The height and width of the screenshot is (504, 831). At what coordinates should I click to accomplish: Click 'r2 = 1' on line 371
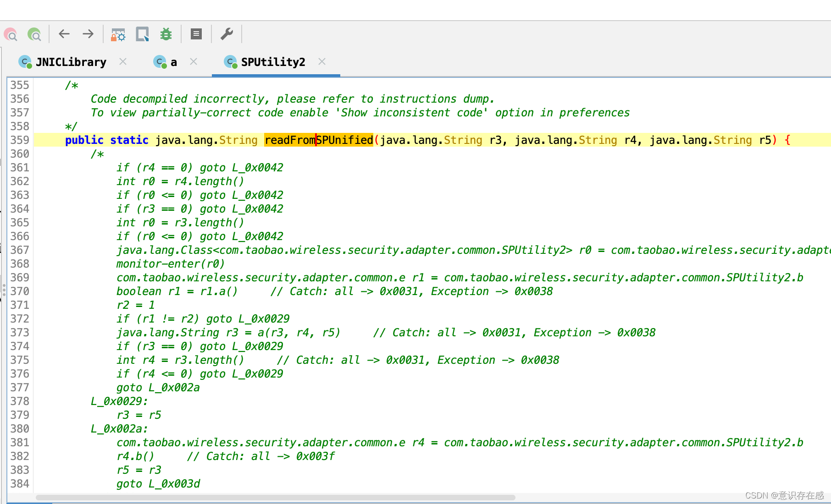pos(136,305)
